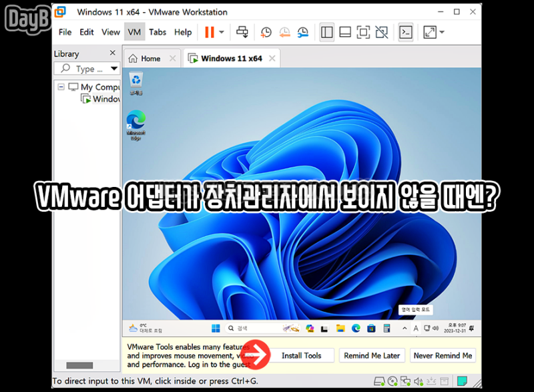Click the Never Remind Me button
This screenshot has width=534, height=392.
point(442,355)
